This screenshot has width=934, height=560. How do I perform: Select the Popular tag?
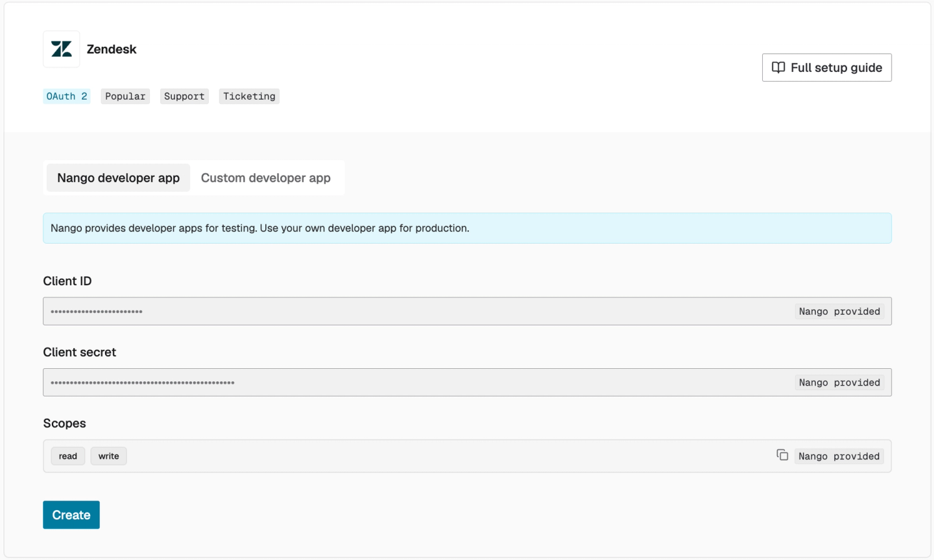pos(125,96)
